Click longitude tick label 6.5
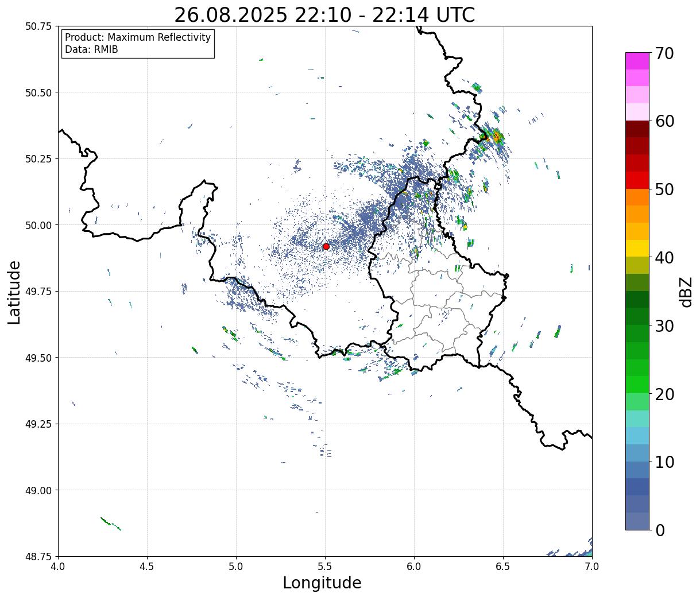The height and width of the screenshot is (597, 700). coord(503,566)
